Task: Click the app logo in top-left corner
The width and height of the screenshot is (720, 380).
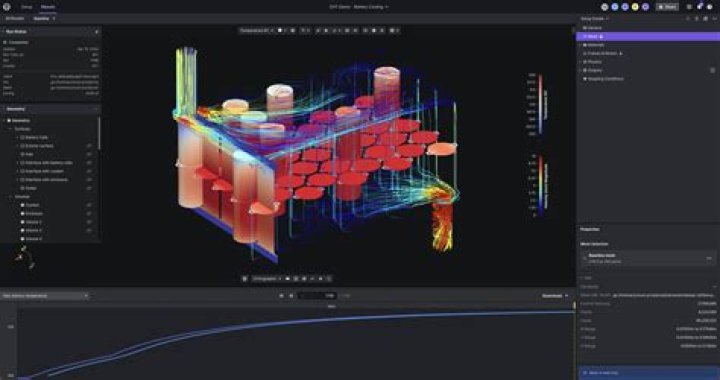Action: point(6,7)
